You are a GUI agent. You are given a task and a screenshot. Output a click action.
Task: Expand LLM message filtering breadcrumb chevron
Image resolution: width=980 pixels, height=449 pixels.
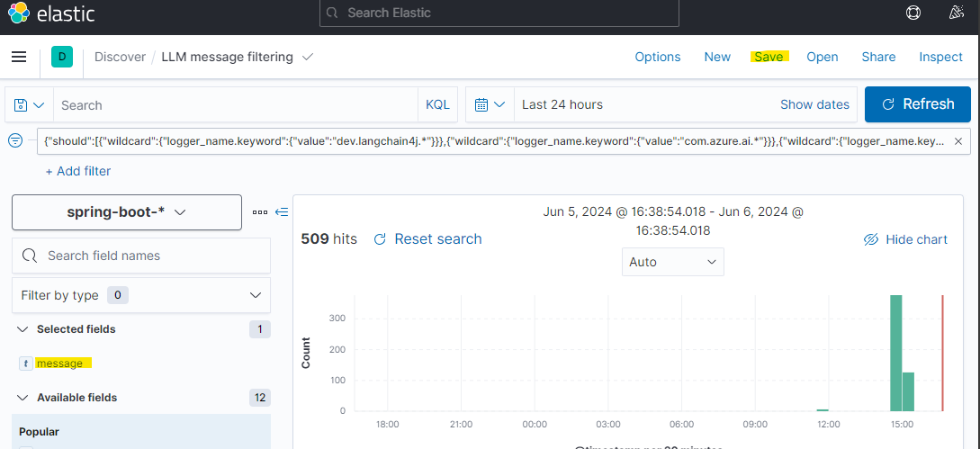coord(307,57)
